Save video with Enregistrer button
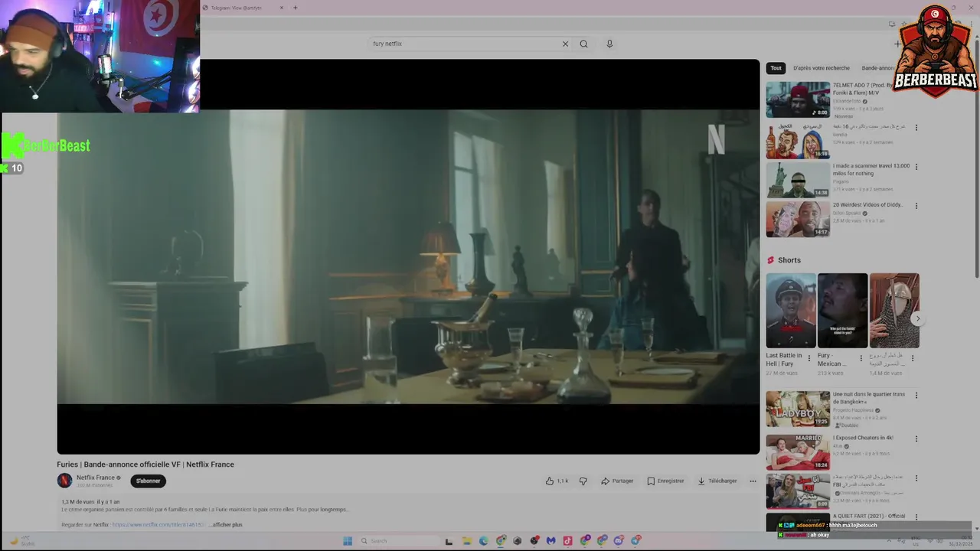 coord(665,481)
